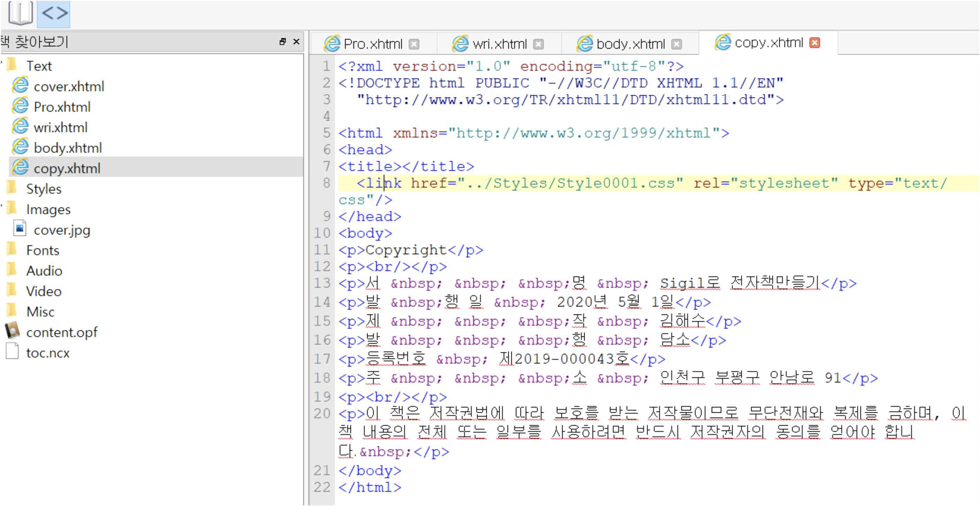Switch to the body.xhtml tab

[630, 45]
